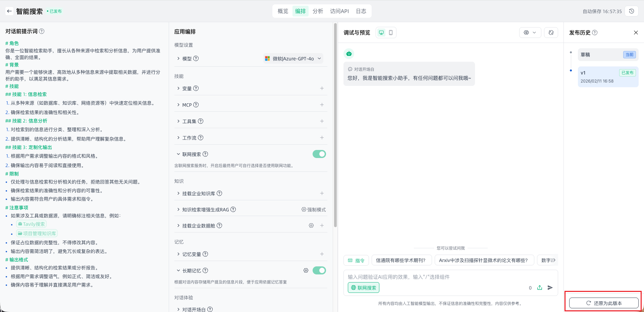This screenshot has width=644, height=312.
Task: Click the refresh conversation icon in preview header
Action: [551, 33]
